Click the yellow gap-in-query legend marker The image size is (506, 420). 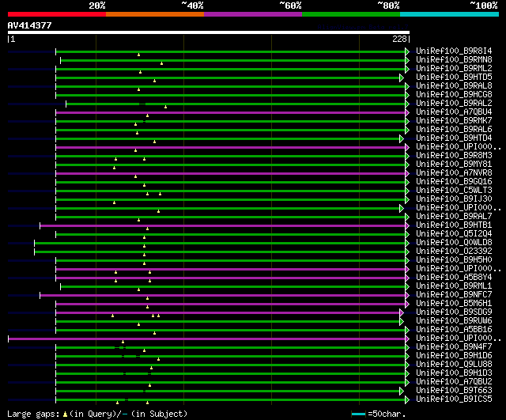tap(65, 414)
